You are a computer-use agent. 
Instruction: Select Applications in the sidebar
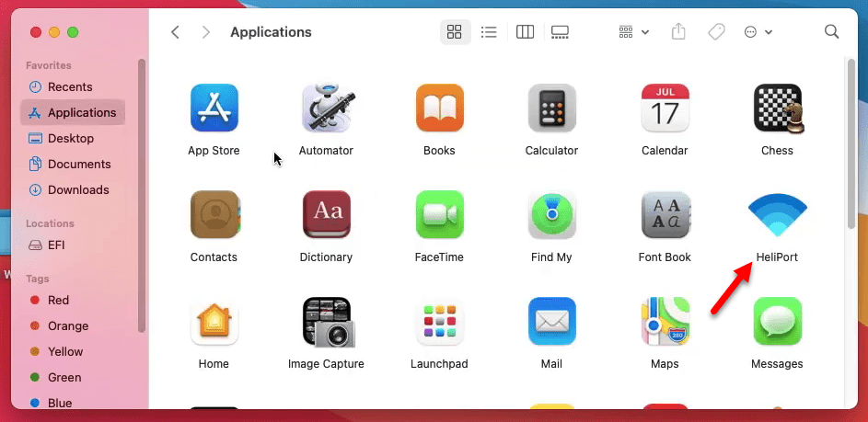click(73, 112)
